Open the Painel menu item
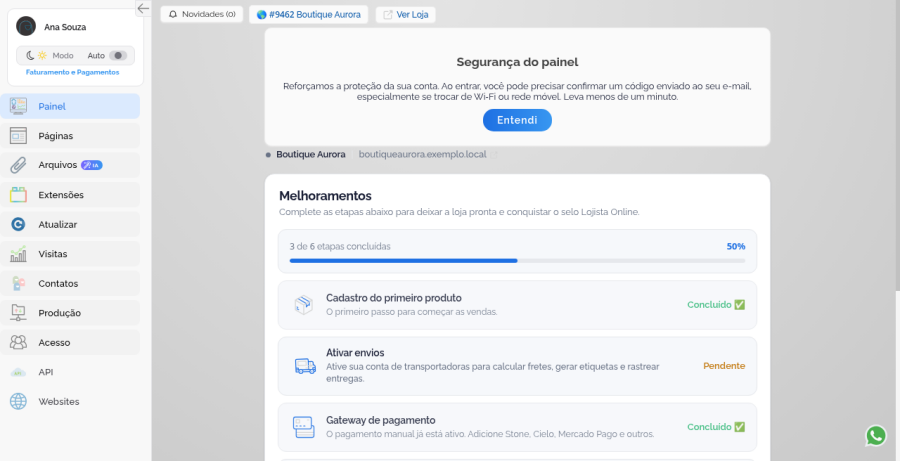This screenshot has height=461, width=900. (70, 106)
